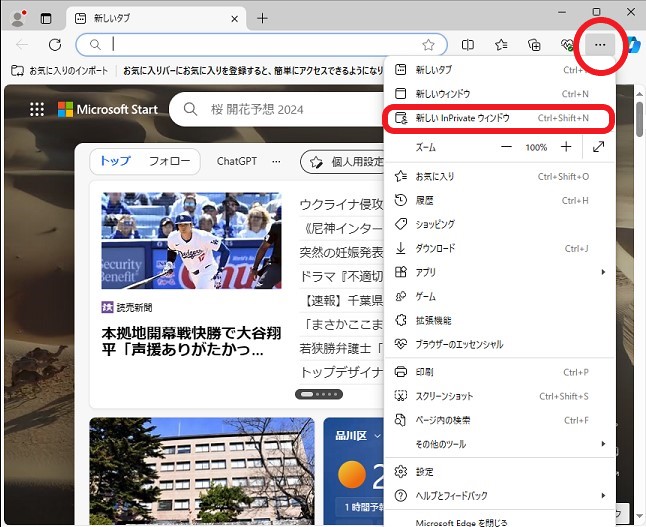646x527 pixels.
Task: Click the search magnifier in Microsoft Start box
Action: point(190,109)
